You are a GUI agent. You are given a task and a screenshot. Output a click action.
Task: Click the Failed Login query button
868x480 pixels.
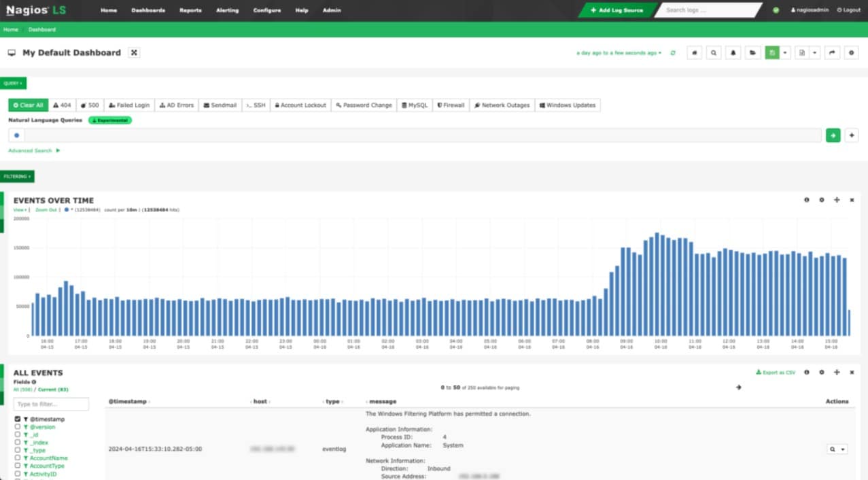pyautogui.click(x=129, y=105)
